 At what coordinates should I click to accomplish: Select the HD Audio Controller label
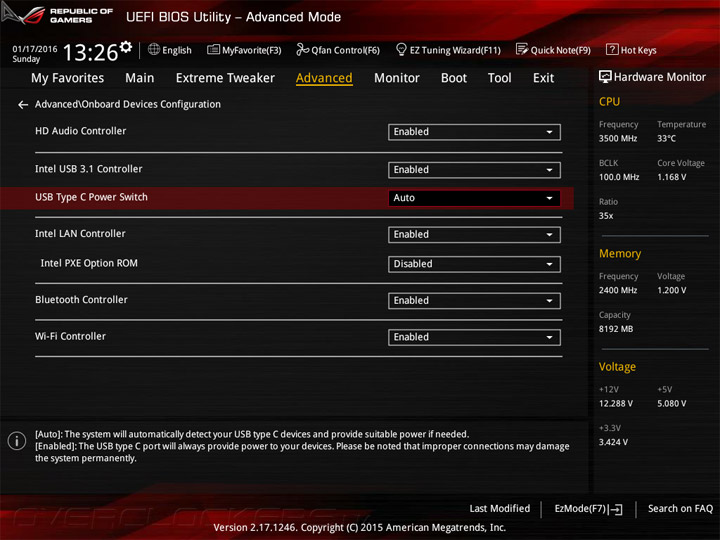[80, 131]
